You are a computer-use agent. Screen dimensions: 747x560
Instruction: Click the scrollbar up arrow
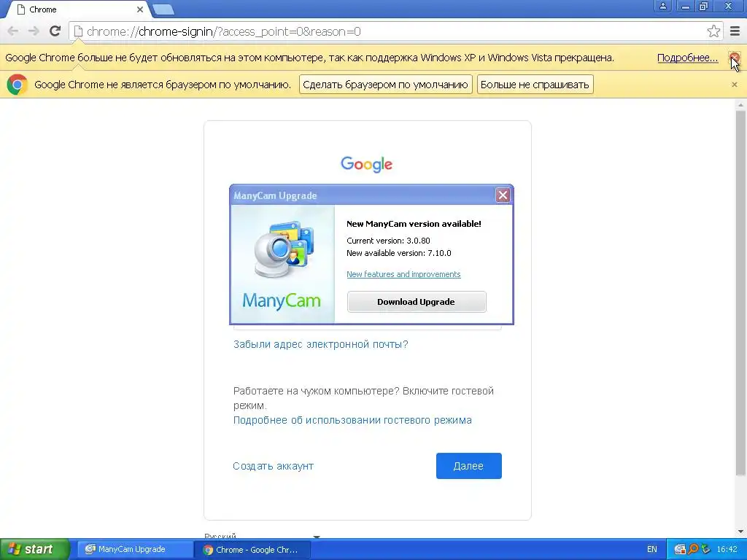(740, 104)
